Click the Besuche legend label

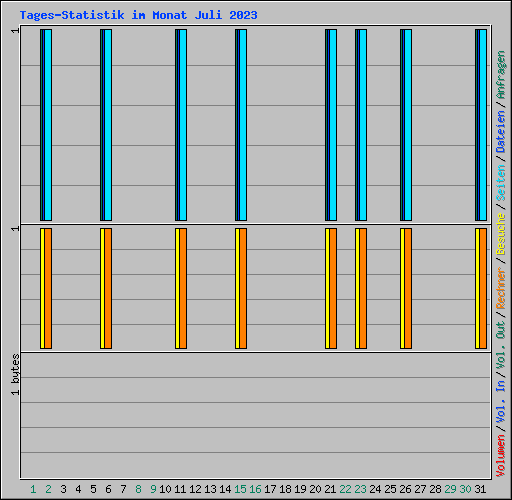(x=501, y=234)
